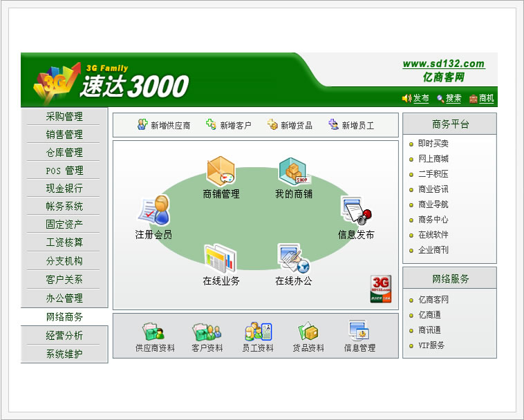Select 系统维护 in the left menu

[64, 354]
